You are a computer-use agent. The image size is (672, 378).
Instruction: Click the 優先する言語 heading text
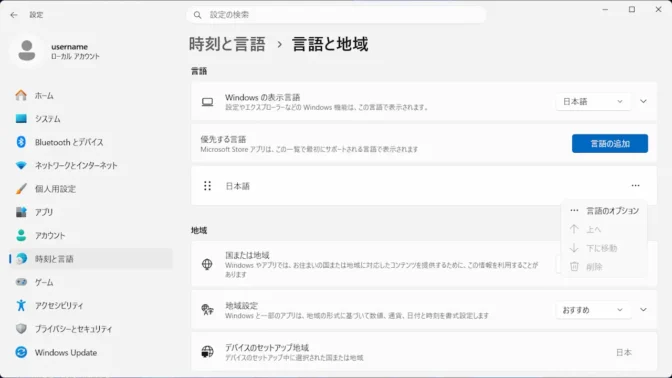pyautogui.click(x=223, y=139)
